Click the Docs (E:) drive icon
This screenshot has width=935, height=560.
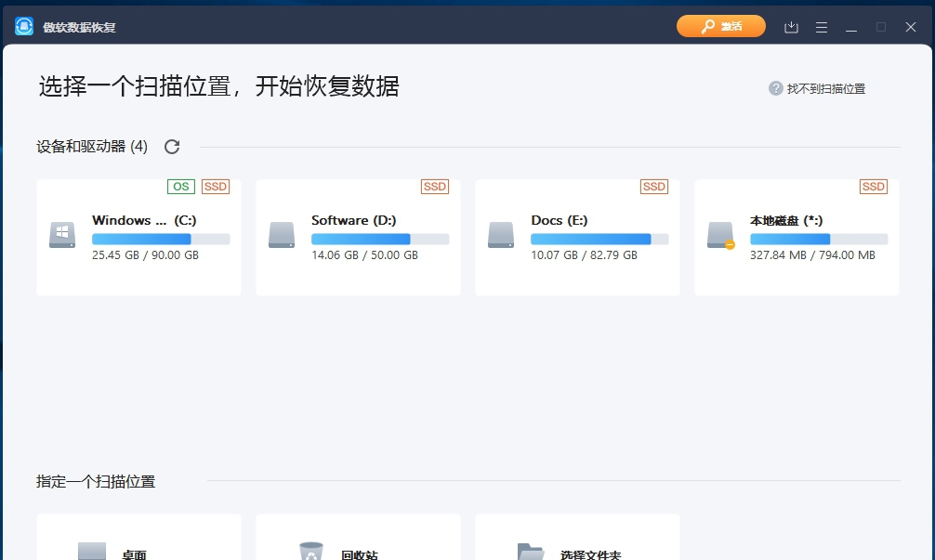pos(500,235)
